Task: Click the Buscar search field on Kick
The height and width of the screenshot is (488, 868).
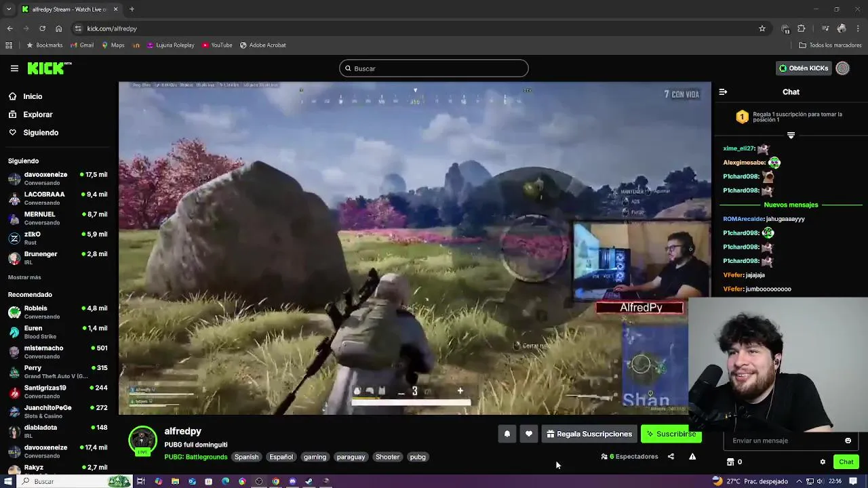Action: click(x=434, y=68)
